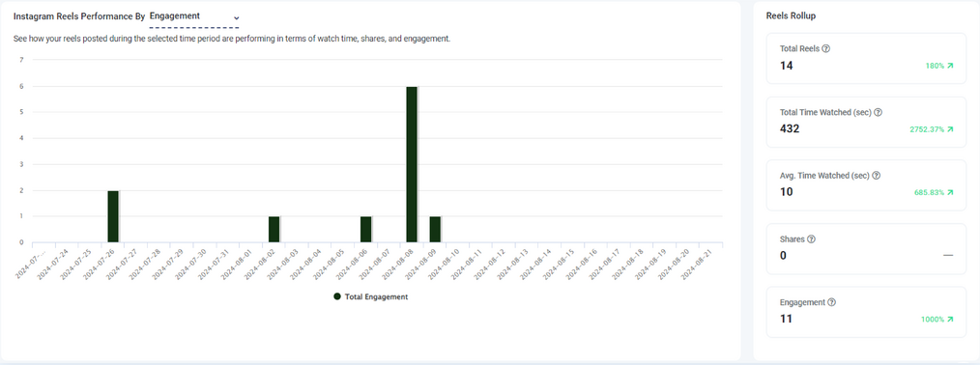Screen dimensions: 980x365
Task: Click the Engagement help icon in rollup
Action: (831, 302)
